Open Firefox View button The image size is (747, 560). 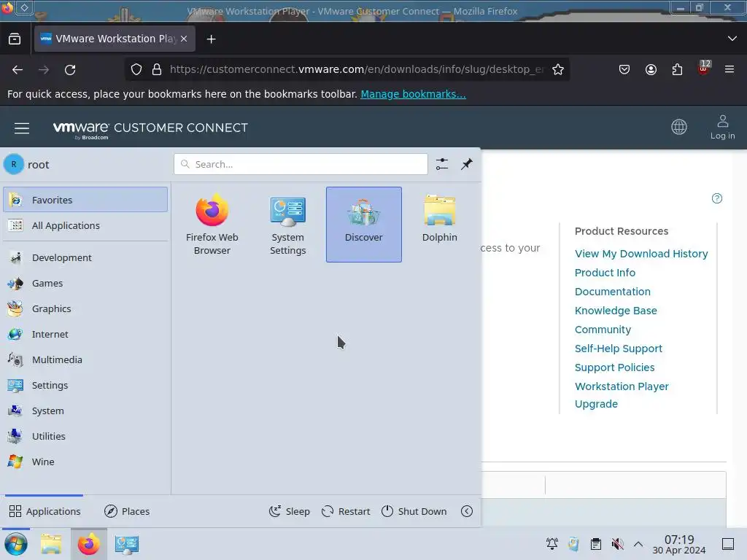point(15,39)
